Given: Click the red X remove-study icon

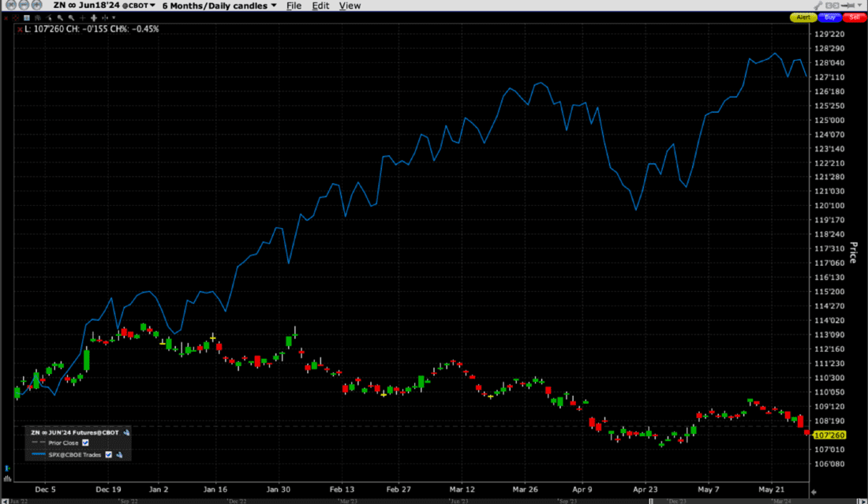Looking at the screenshot, I should (6, 17).
